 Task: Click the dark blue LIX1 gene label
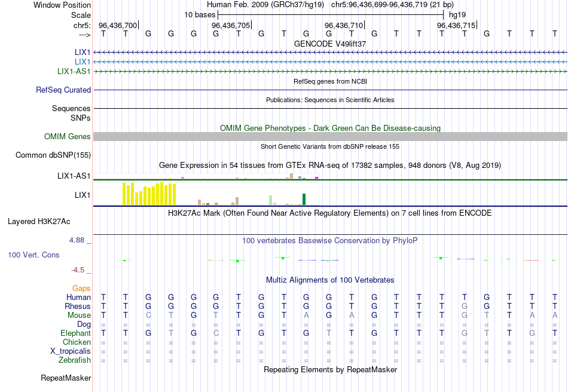tap(83, 52)
